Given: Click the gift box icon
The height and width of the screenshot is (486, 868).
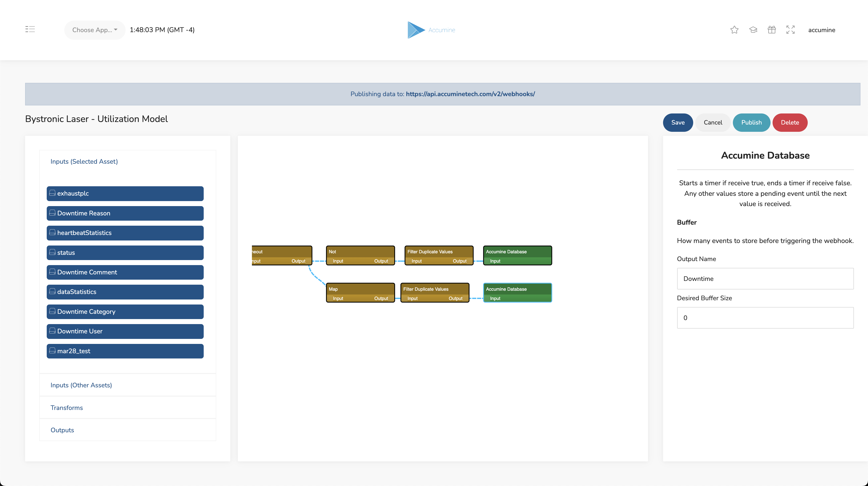Looking at the screenshot, I should (x=772, y=30).
